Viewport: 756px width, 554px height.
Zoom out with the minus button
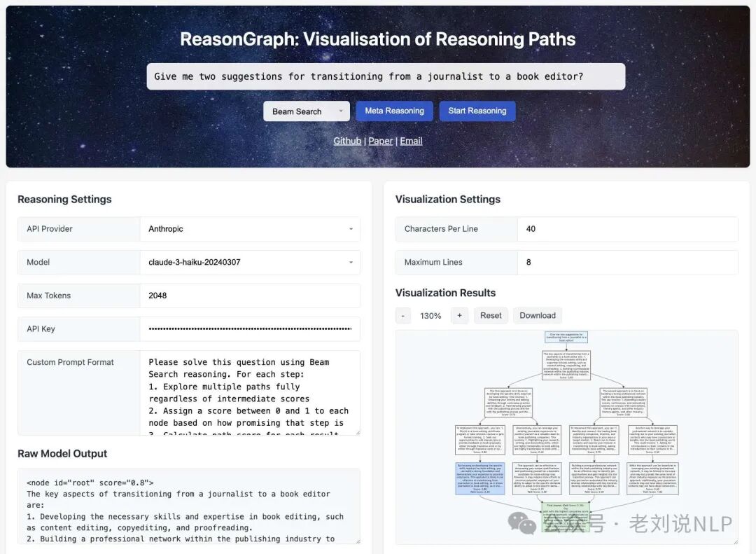[403, 316]
